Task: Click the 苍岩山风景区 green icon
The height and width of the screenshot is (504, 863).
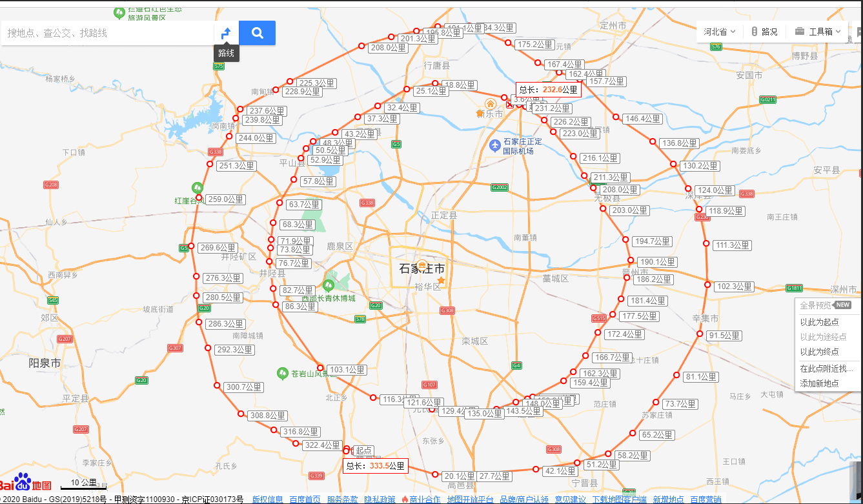Action: pos(282,373)
